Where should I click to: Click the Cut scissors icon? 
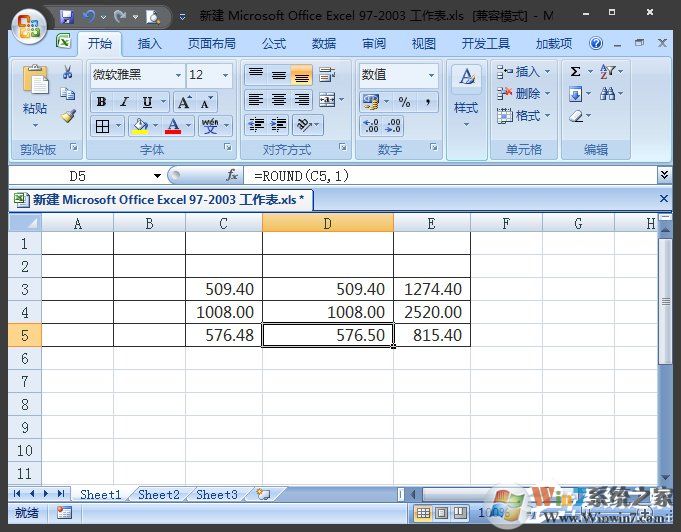click(x=68, y=73)
